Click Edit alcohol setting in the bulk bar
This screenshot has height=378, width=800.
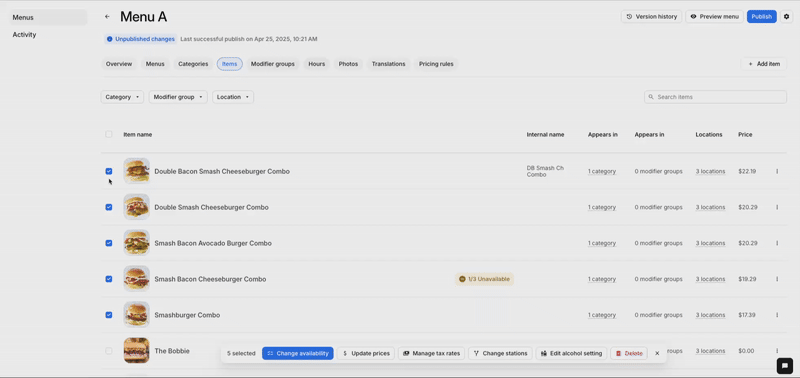coord(571,353)
